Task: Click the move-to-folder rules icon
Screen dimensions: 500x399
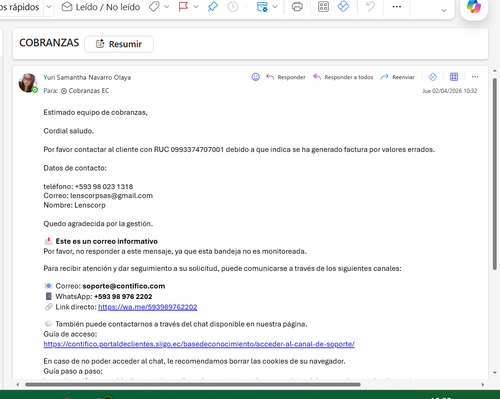Action: [x=262, y=7]
